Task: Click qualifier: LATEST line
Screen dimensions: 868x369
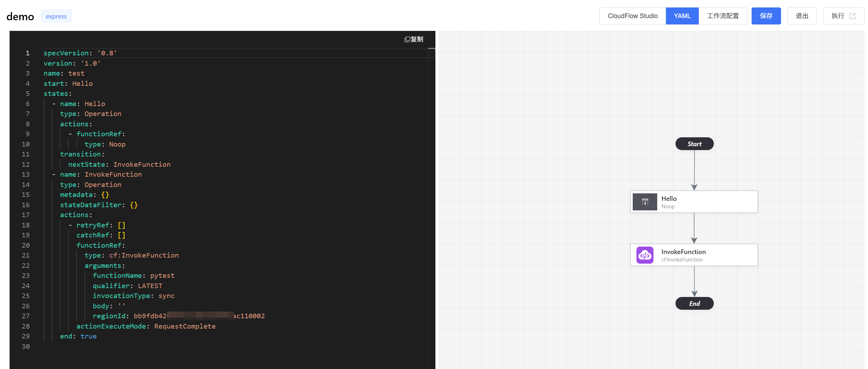Action: point(127,286)
